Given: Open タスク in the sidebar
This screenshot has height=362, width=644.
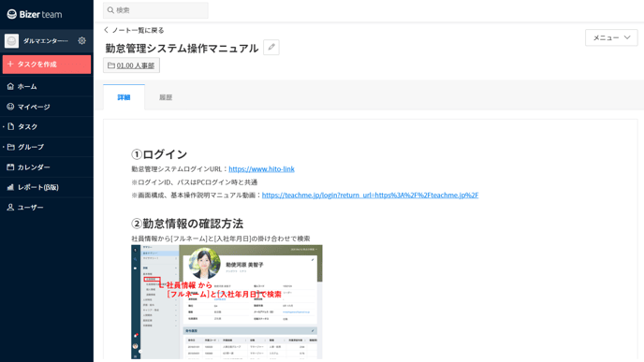Looking at the screenshot, I should (x=47, y=127).
